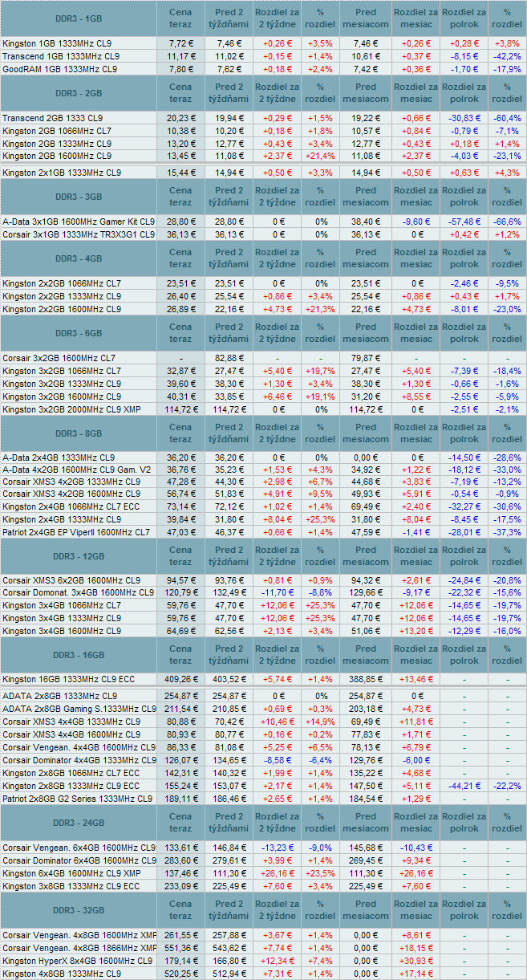Click the -9,0% percentage cell
527x980 pixels.
click(x=321, y=848)
